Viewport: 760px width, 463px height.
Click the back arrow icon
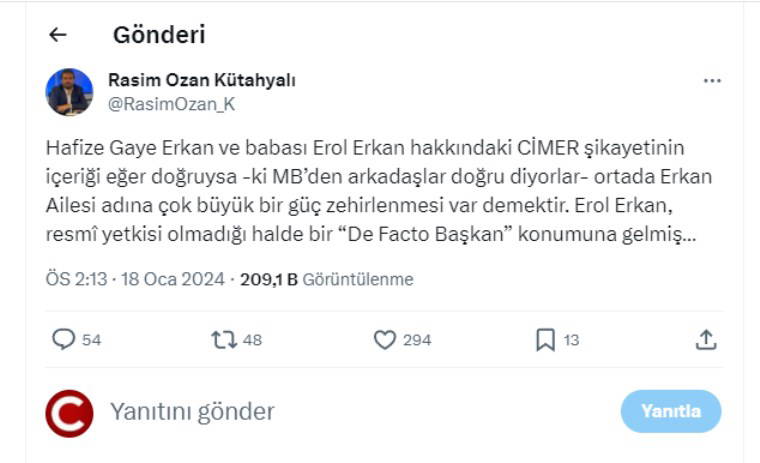coord(58,35)
